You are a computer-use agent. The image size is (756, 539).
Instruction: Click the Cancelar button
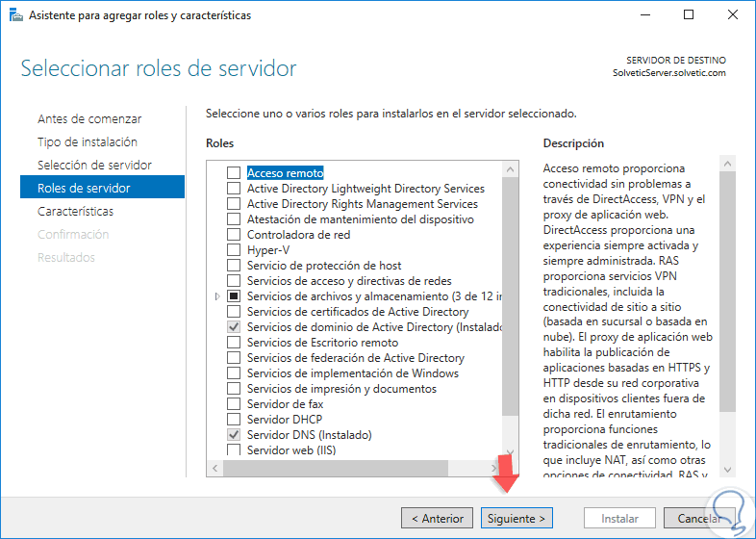coord(699,518)
